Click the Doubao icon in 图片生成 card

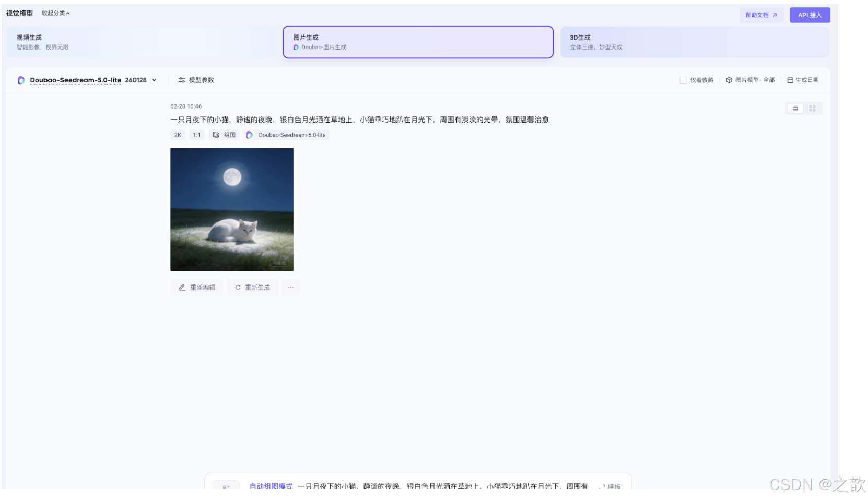click(296, 47)
